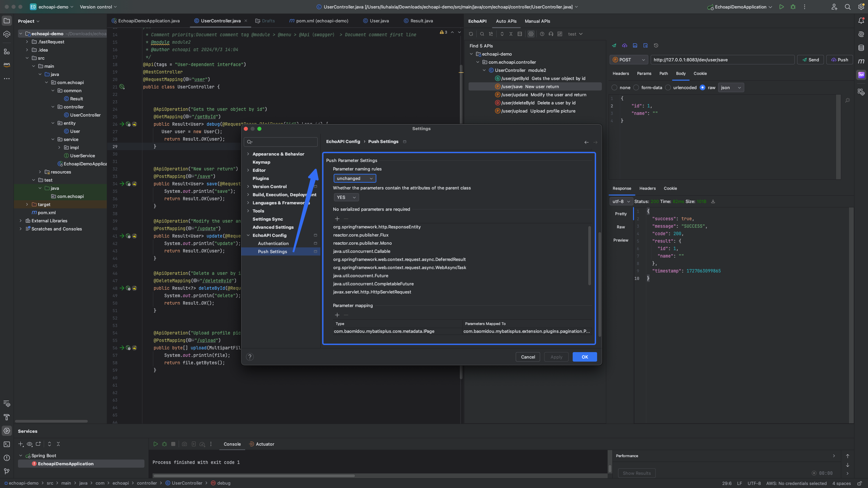Viewport: 868px width, 488px height.
Task: Open the Maven tool window icon
Action: click(x=861, y=61)
